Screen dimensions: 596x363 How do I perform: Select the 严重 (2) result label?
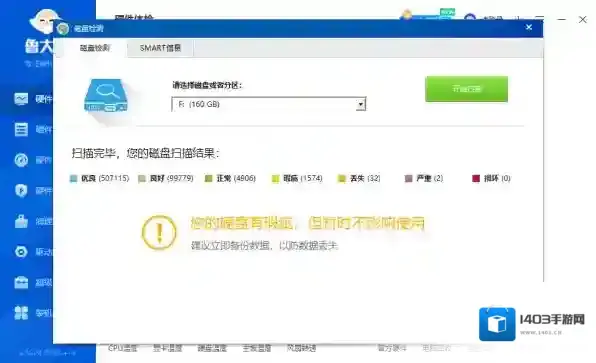point(430,178)
